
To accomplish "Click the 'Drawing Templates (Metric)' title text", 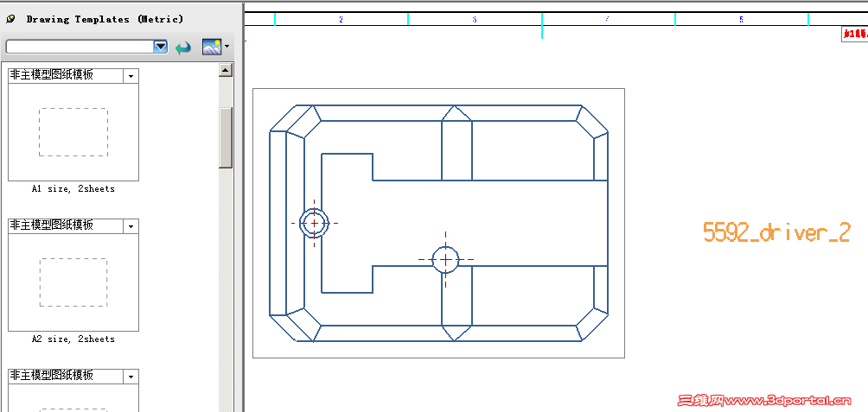I will tap(105, 19).
